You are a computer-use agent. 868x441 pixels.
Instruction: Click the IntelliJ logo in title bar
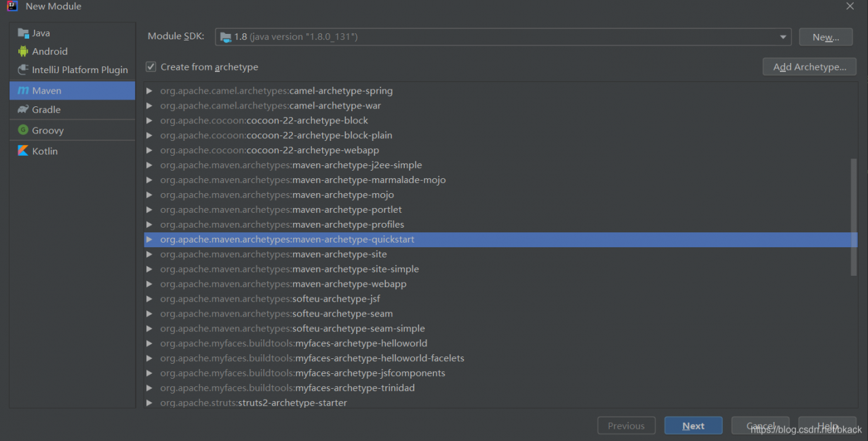coord(12,6)
